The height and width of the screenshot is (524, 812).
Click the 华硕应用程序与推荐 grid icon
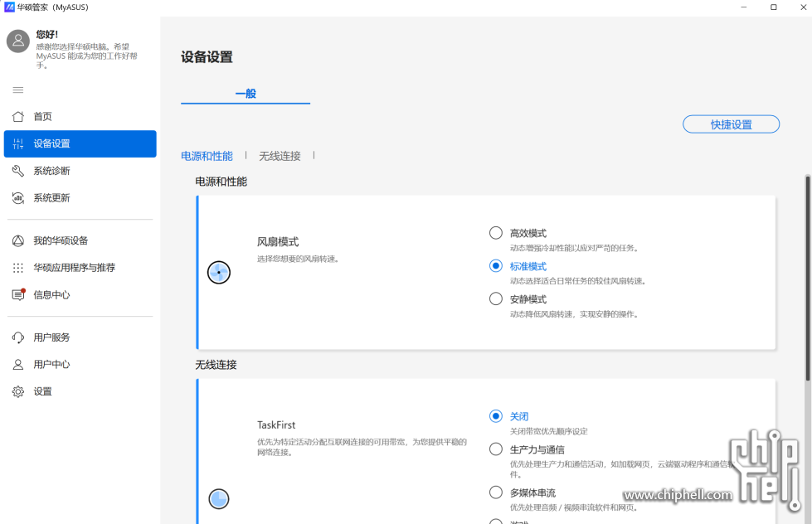coord(18,268)
